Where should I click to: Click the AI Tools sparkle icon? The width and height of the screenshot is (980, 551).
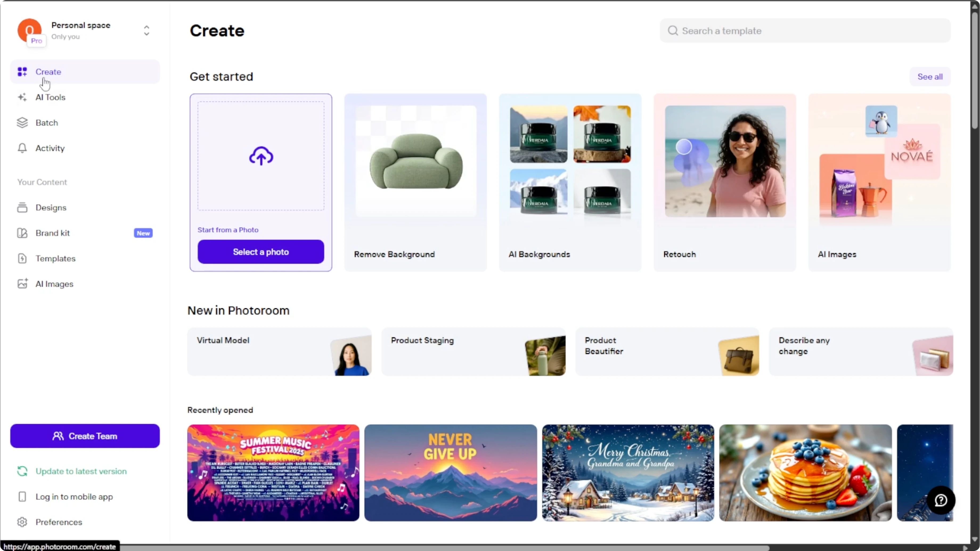click(22, 97)
